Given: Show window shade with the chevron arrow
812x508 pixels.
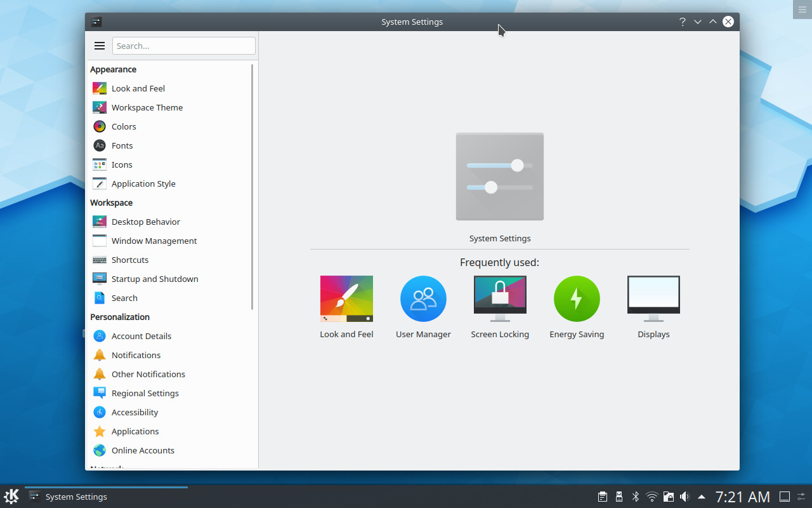Looking at the screenshot, I should coord(712,21).
